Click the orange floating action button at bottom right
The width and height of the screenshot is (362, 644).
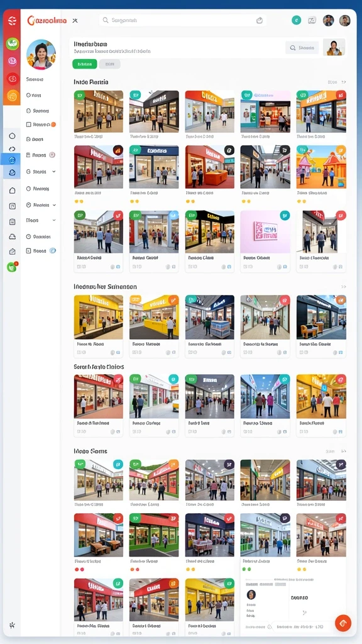(x=343, y=623)
